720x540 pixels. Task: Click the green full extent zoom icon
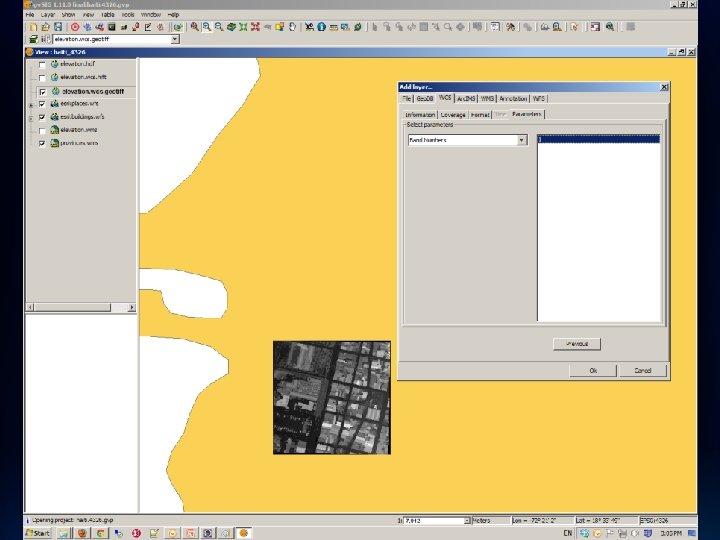click(243, 27)
